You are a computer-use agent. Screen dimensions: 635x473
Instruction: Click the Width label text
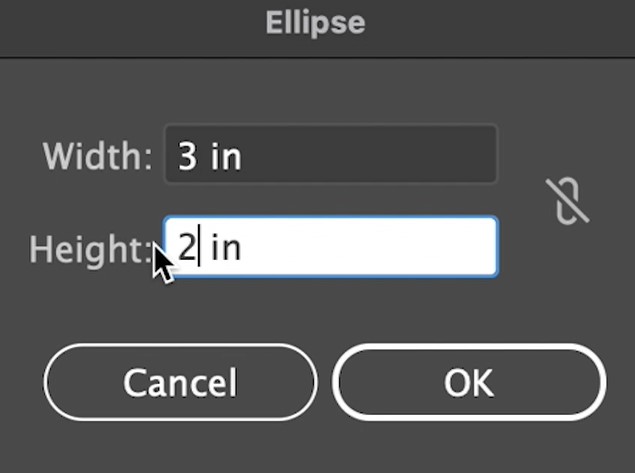tap(98, 156)
